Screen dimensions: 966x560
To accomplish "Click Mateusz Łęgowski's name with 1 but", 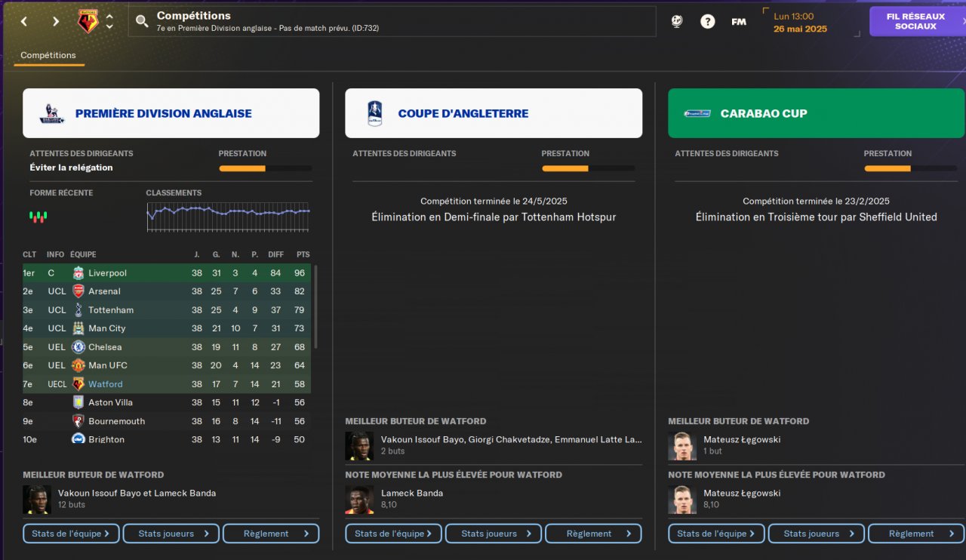I will point(742,439).
